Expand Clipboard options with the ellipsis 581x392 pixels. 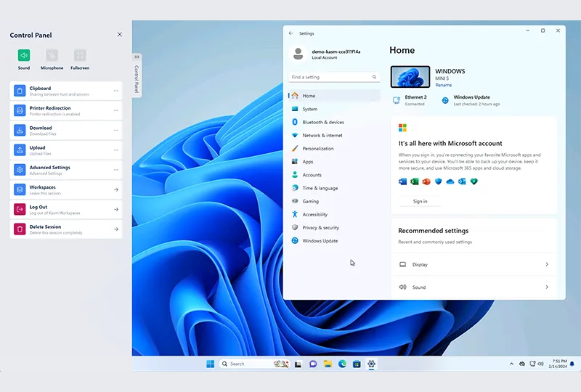click(116, 91)
